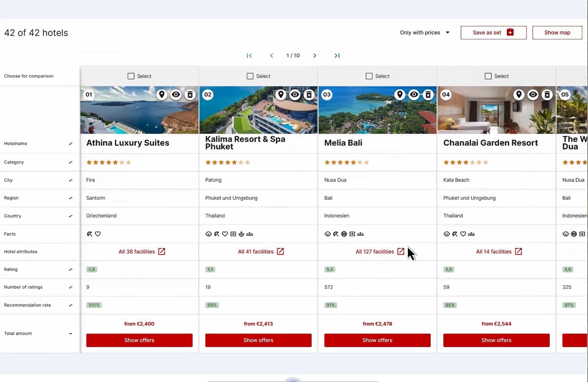Click Kalima Resort photo
This screenshot has width=588, height=382.
(258, 110)
